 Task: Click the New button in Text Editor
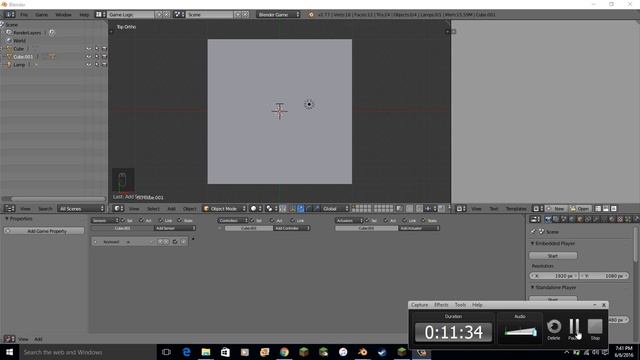click(x=556, y=209)
